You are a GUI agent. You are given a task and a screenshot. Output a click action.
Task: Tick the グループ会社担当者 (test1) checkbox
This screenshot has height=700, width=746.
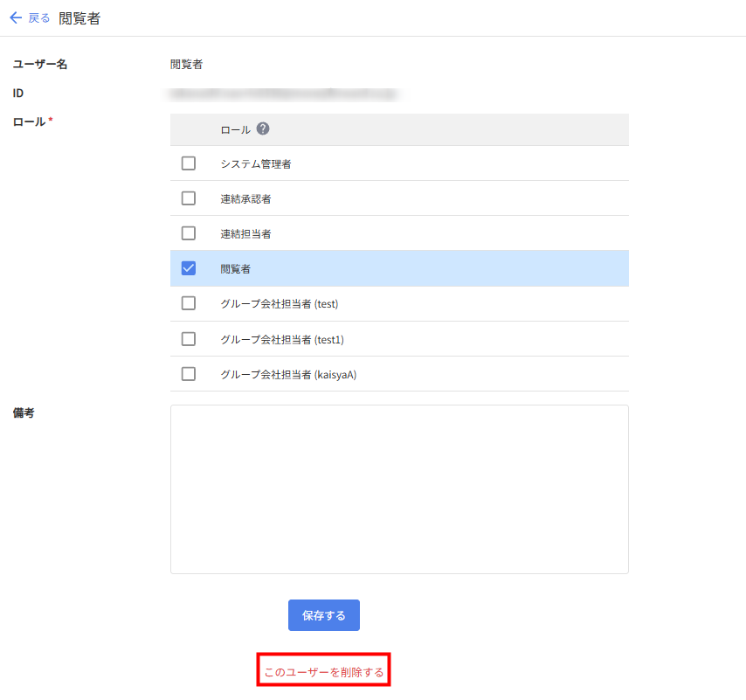189,339
